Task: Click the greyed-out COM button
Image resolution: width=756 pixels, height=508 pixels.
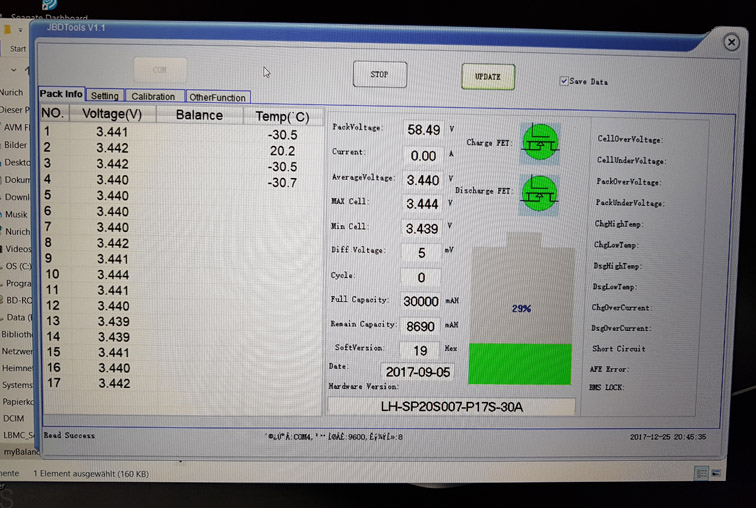Action: (x=160, y=70)
